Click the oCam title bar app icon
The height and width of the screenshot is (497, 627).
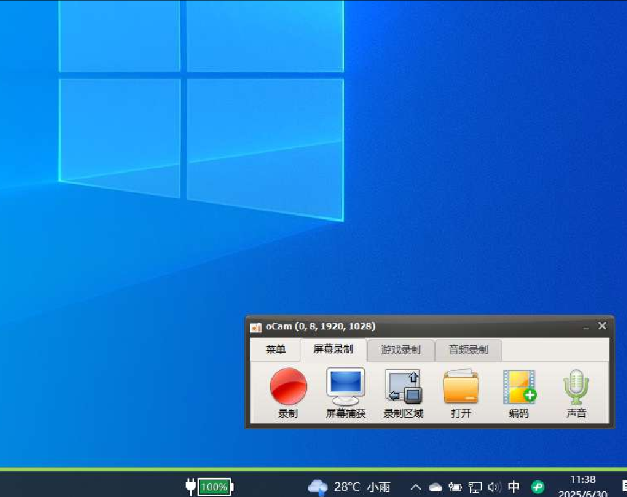256,326
